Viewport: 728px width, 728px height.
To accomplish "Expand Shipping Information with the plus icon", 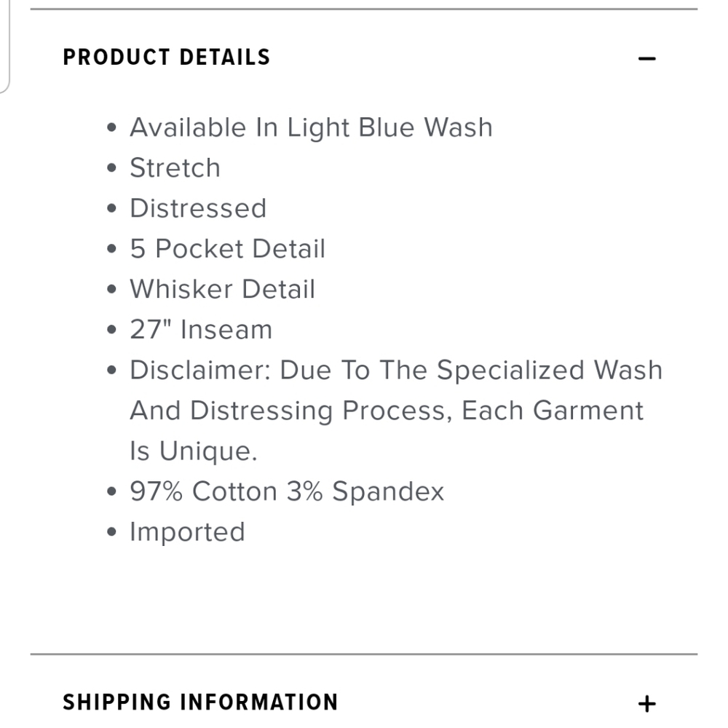I will pos(646,704).
